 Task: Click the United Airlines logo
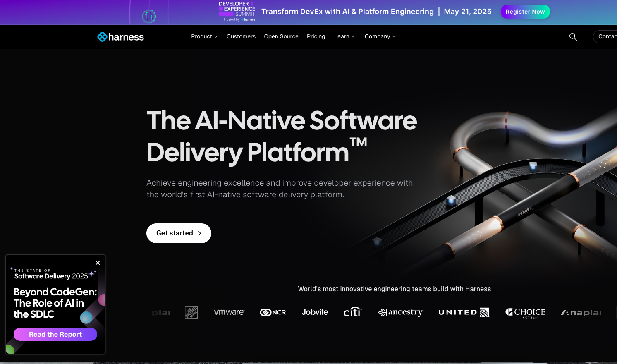(x=464, y=312)
